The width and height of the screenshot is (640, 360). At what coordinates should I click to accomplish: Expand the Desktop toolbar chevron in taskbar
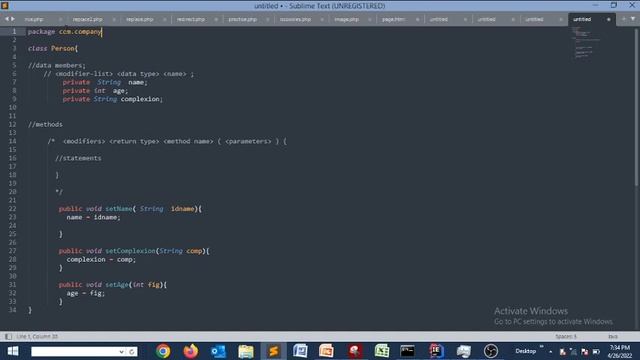pos(542,347)
